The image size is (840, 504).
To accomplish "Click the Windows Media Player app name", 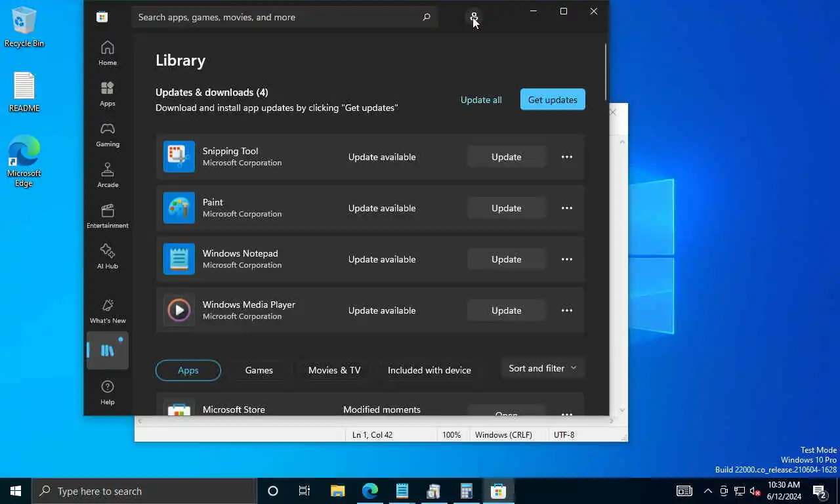I will [249, 304].
